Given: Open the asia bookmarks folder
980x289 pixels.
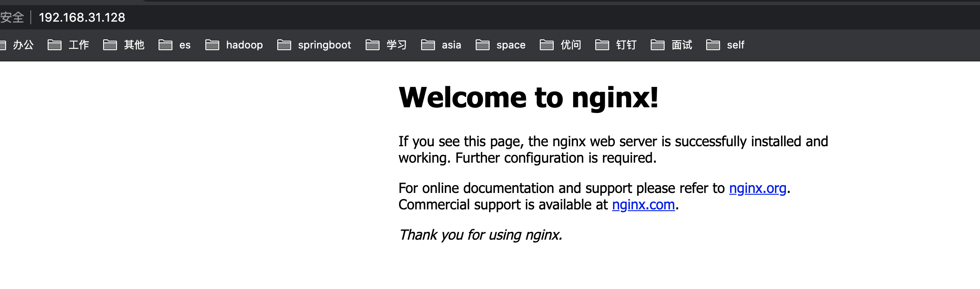Looking at the screenshot, I should [441, 45].
